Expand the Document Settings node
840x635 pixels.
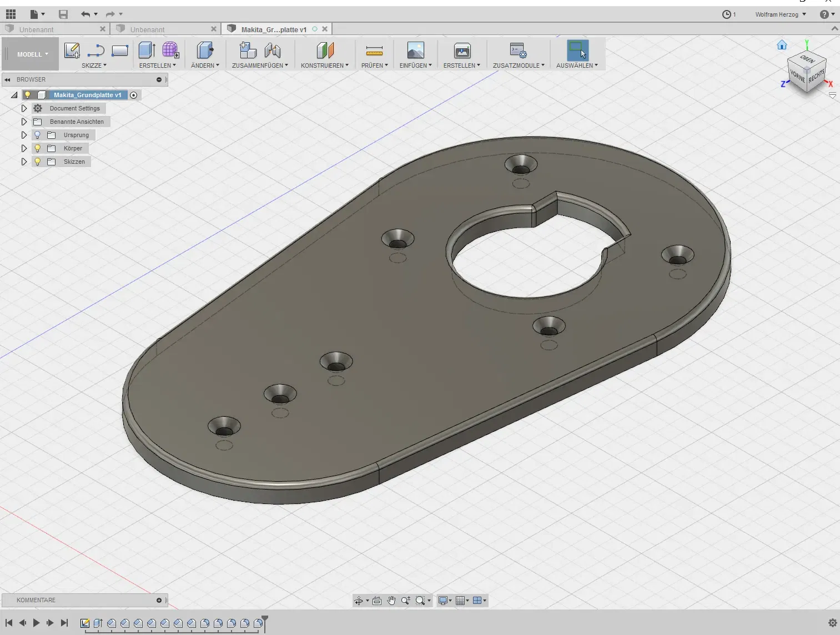point(24,108)
